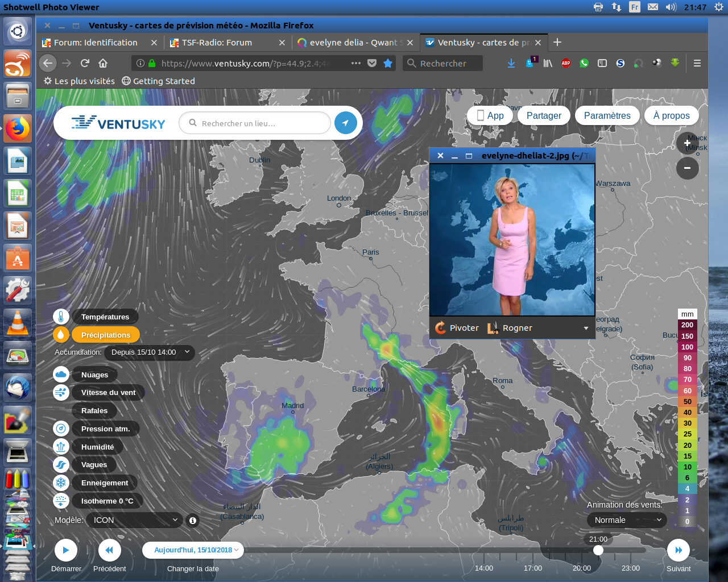Viewport: 728px width, 582px height.
Task: Open the ICON model info icon
Action: pos(193,520)
